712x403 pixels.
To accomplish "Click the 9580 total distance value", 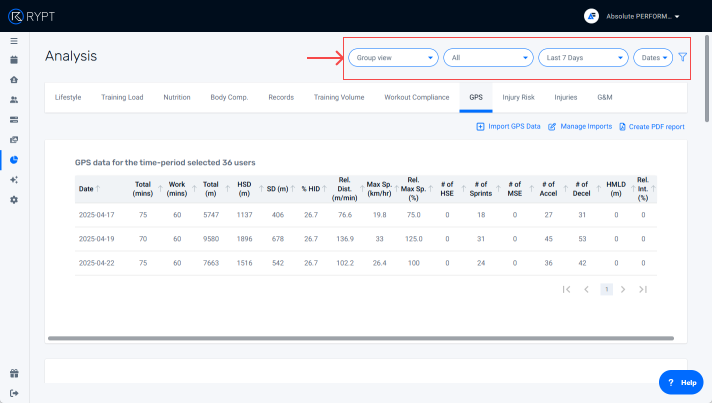I will (x=211, y=239).
